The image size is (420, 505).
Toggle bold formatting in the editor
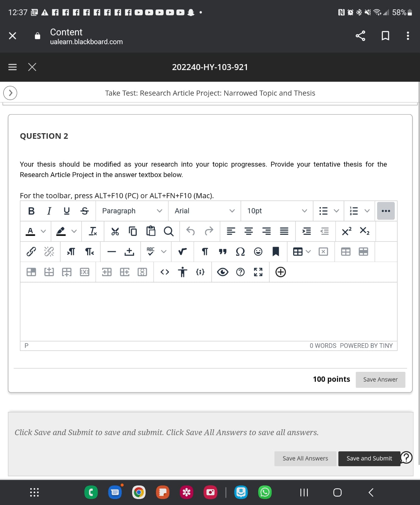[x=31, y=211]
